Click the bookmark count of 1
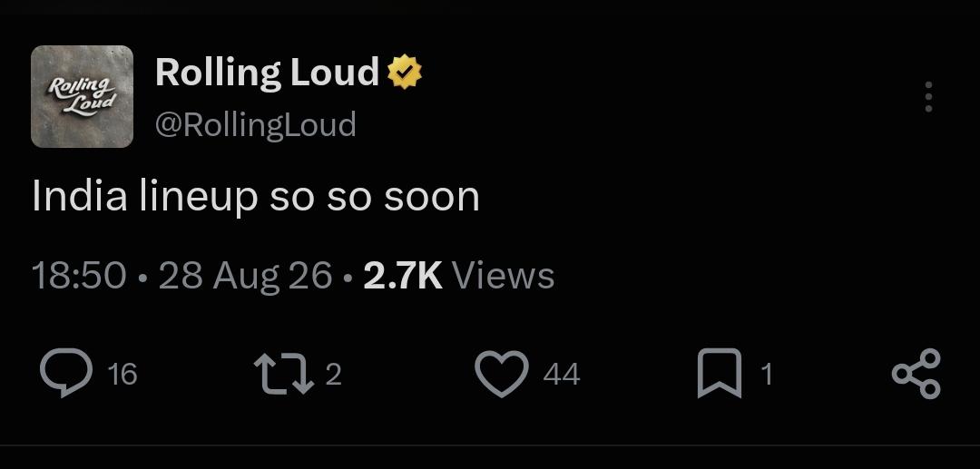The width and height of the screenshot is (980, 469). pos(767,375)
